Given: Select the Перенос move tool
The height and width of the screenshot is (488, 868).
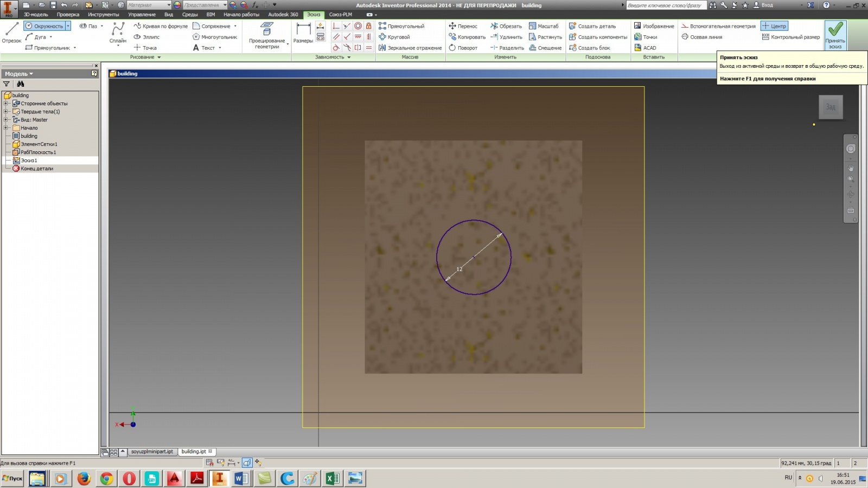Looking at the screenshot, I should point(463,26).
